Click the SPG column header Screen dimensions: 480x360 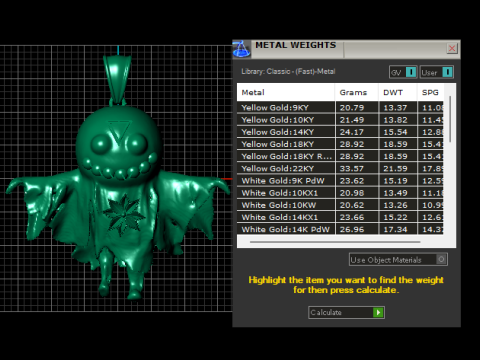coord(430,92)
